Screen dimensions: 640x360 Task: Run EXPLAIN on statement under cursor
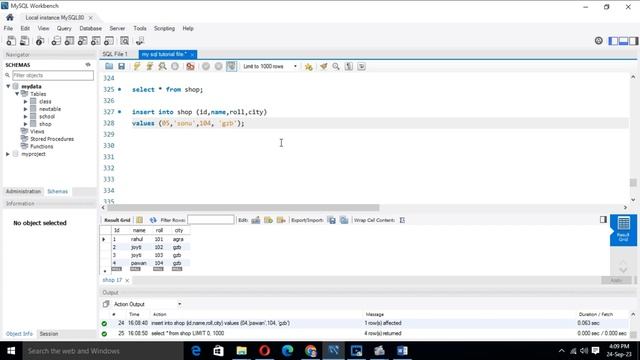click(162, 66)
